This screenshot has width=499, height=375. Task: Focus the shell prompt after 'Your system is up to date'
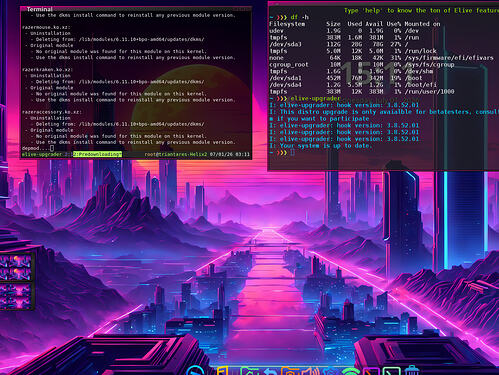pos(282,153)
